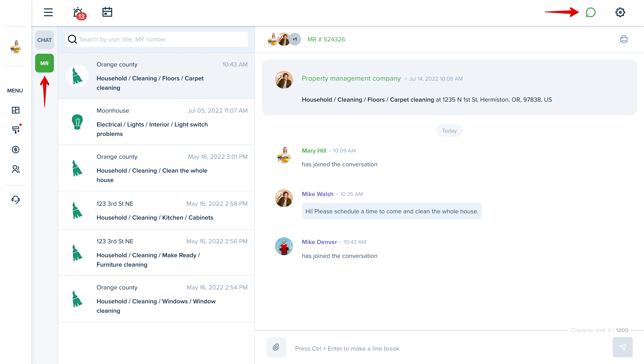The height and width of the screenshot is (364, 644).
Task: Open the green chat bubble icon
Action: [x=591, y=12]
